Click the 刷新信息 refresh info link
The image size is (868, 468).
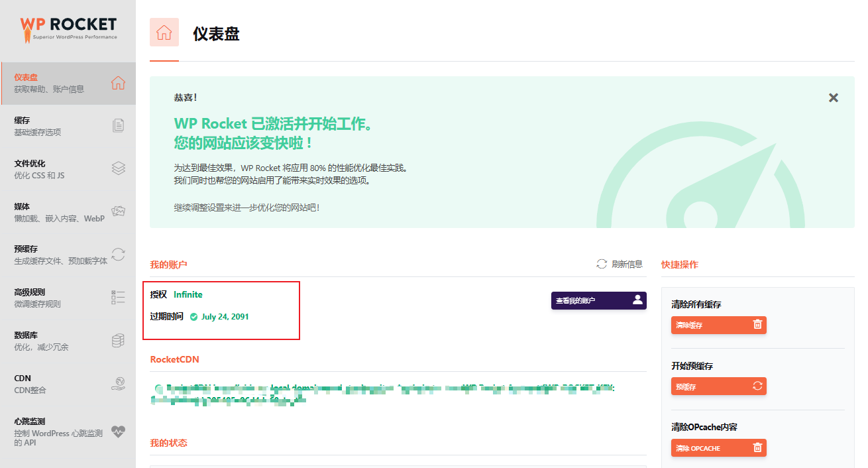pyautogui.click(x=627, y=264)
